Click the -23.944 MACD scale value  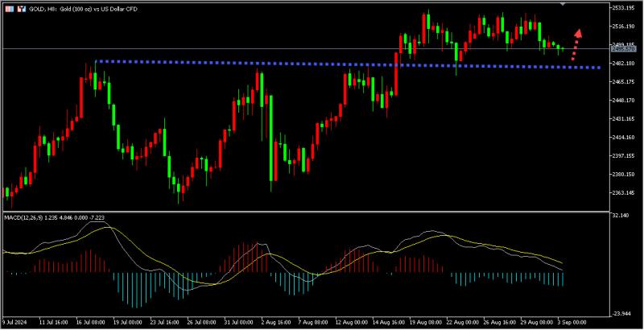coord(620,314)
